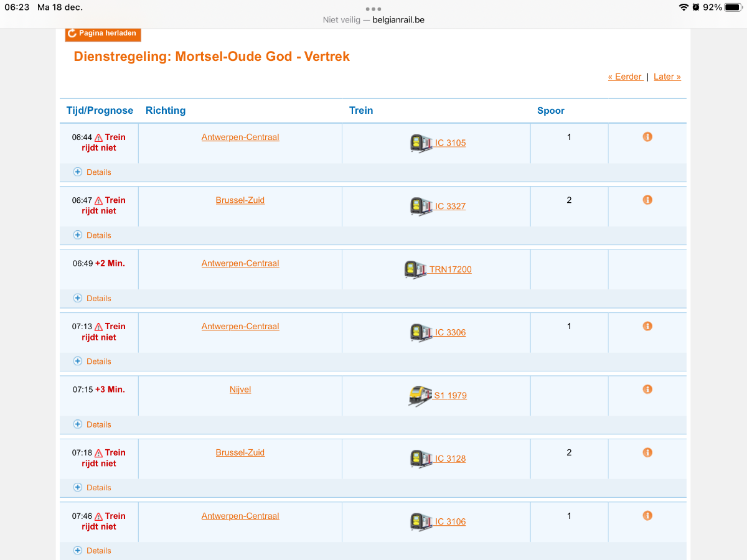Click the train icon beside IC 3105

[421, 143]
